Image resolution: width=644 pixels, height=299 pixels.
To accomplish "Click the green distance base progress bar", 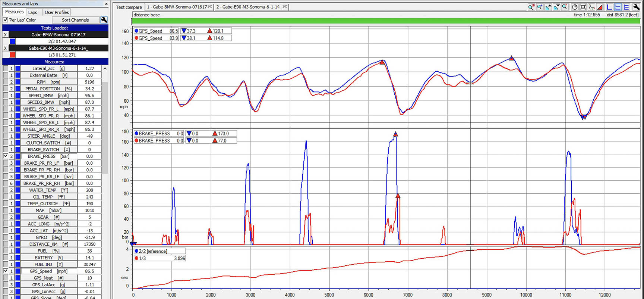I will [x=386, y=21].
